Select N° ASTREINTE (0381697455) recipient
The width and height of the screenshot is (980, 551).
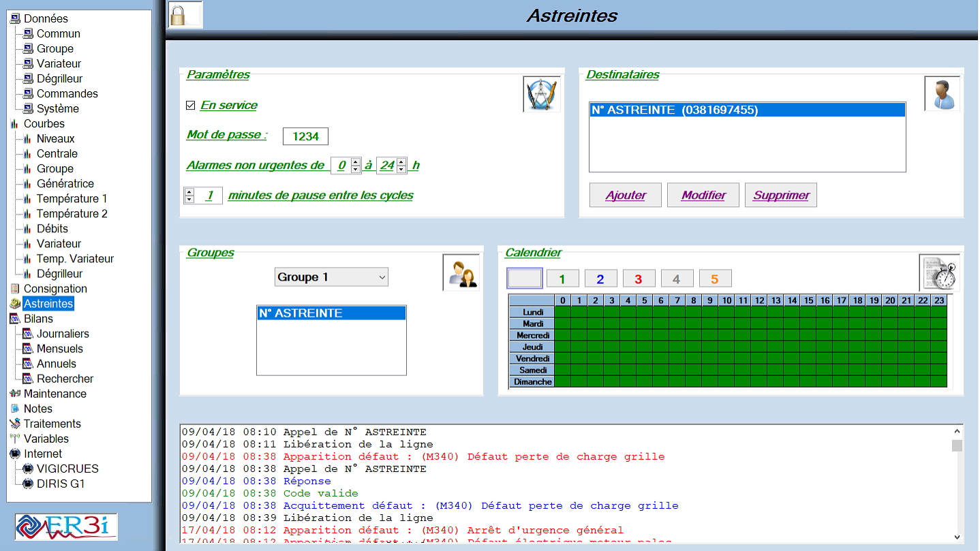[x=748, y=110]
